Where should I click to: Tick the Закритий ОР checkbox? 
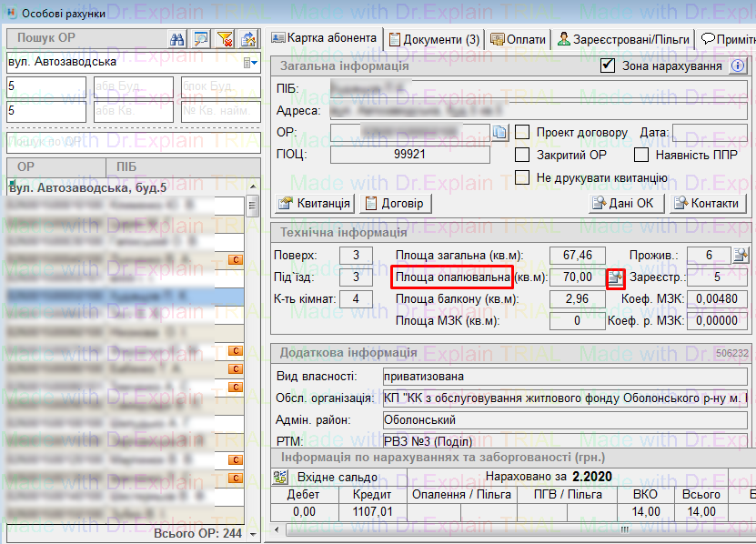coord(522,155)
